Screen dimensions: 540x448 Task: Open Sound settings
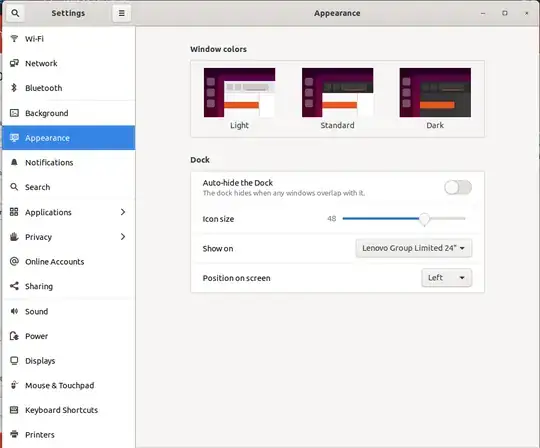69,311
